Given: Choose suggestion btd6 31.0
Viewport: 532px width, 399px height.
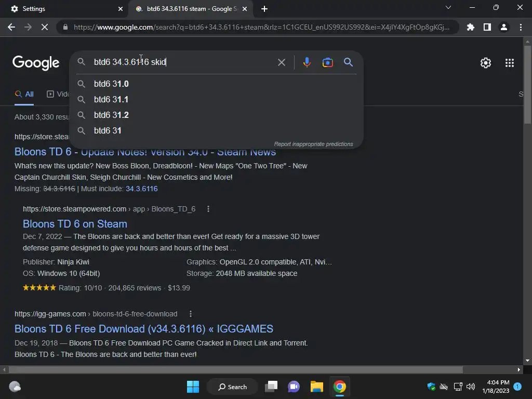Looking at the screenshot, I should pyautogui.click(x=217, y=84).
